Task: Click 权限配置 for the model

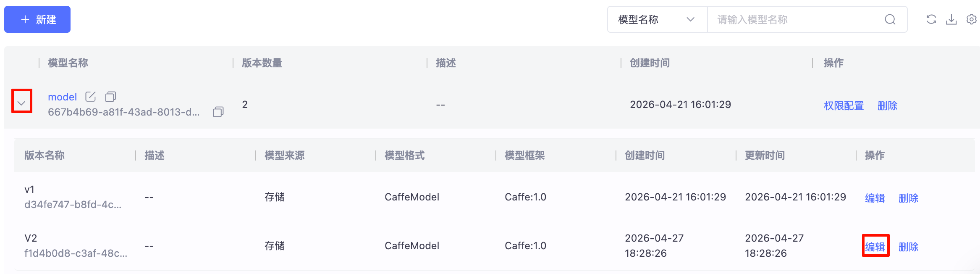Action: pos(844,105)
